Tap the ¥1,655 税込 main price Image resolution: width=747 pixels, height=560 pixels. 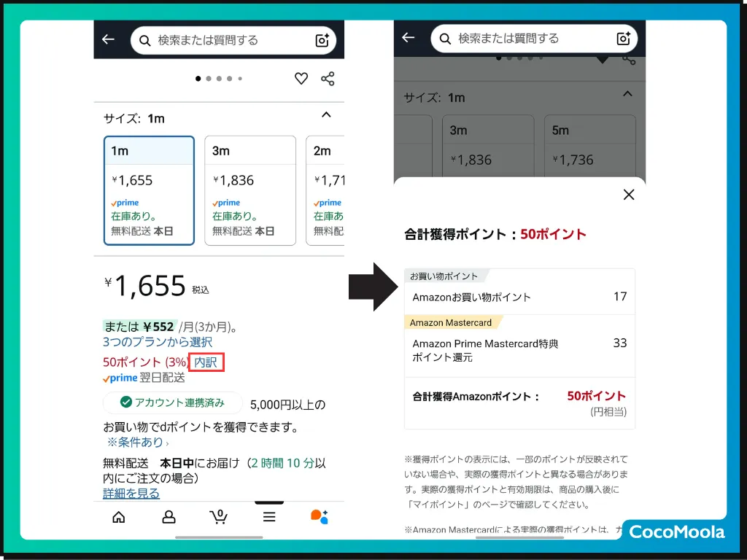tap(156, 286)
